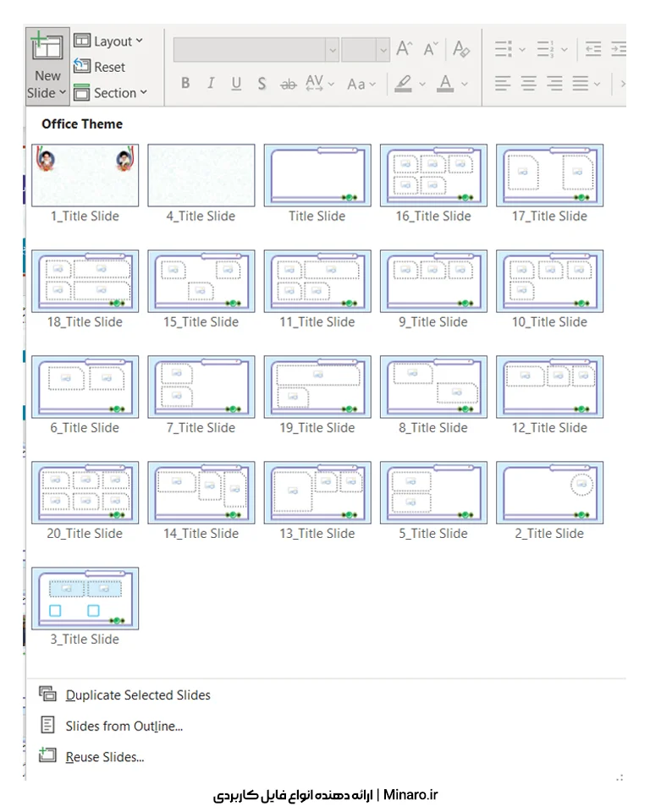650x812 pixels.
Task: Click the Numbering list icon
Action: [x=545, y=49]
